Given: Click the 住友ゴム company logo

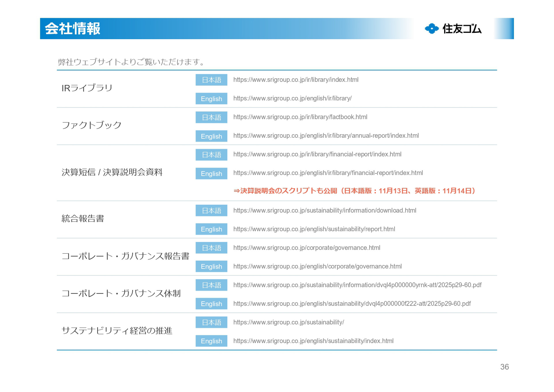Looking at the screenshot, I should pos(454,29).
